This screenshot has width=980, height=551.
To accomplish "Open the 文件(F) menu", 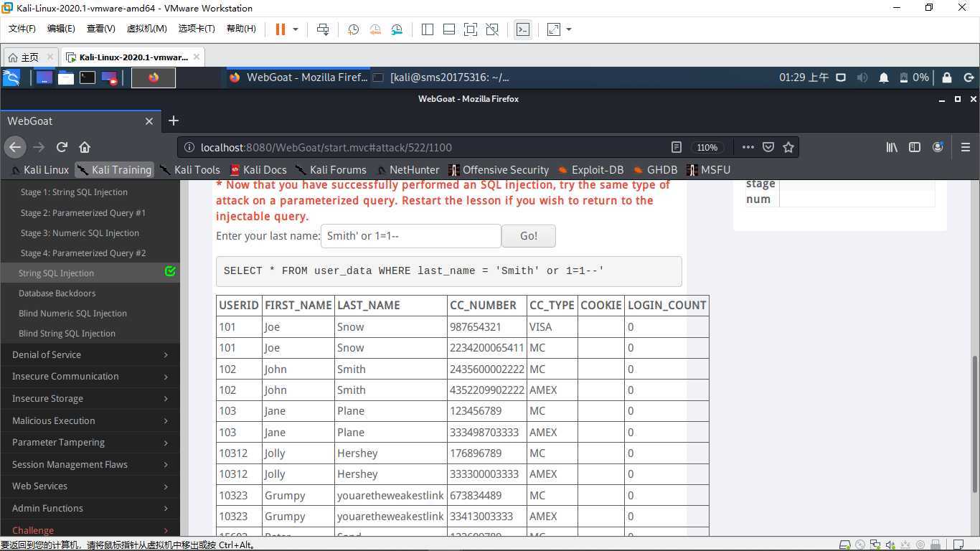I will 22,29.
